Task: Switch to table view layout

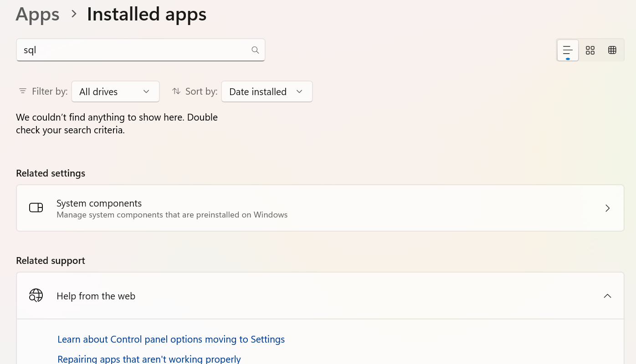Action: pos(612,50)
